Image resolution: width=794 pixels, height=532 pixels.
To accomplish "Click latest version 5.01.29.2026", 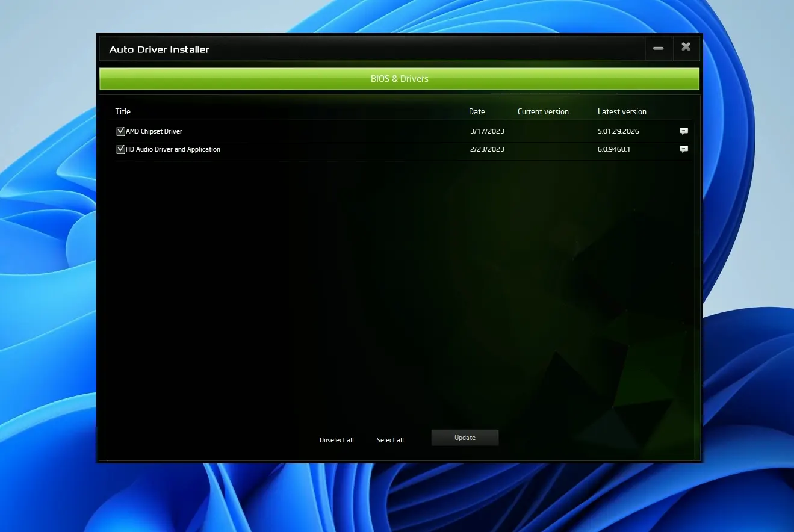I will pyautogui.click(x=618, y=131).
